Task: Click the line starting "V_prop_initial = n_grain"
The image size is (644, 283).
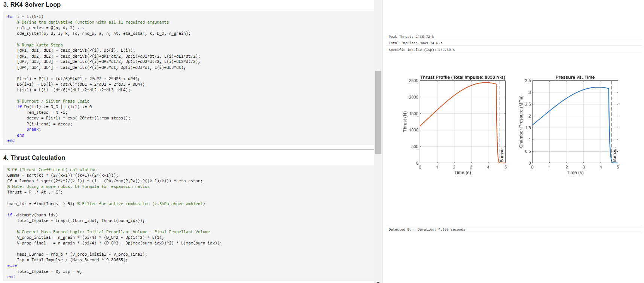Action: point(91,237)
